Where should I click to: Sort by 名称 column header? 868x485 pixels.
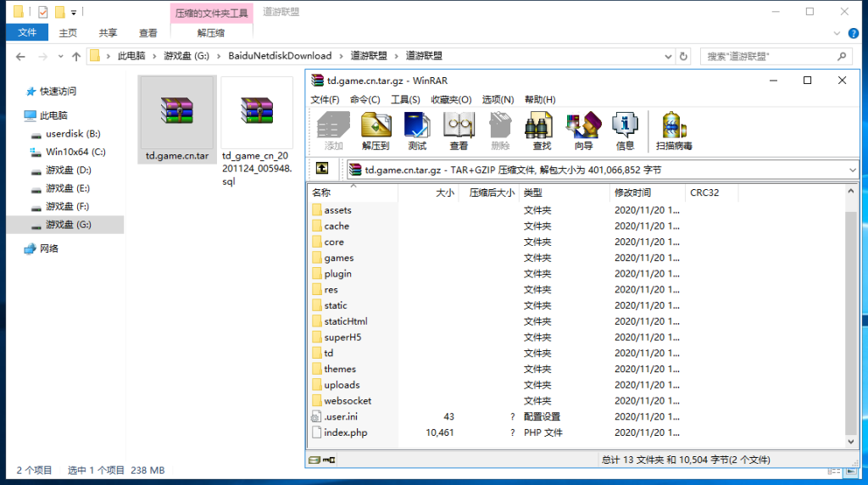tap(353, 192)
